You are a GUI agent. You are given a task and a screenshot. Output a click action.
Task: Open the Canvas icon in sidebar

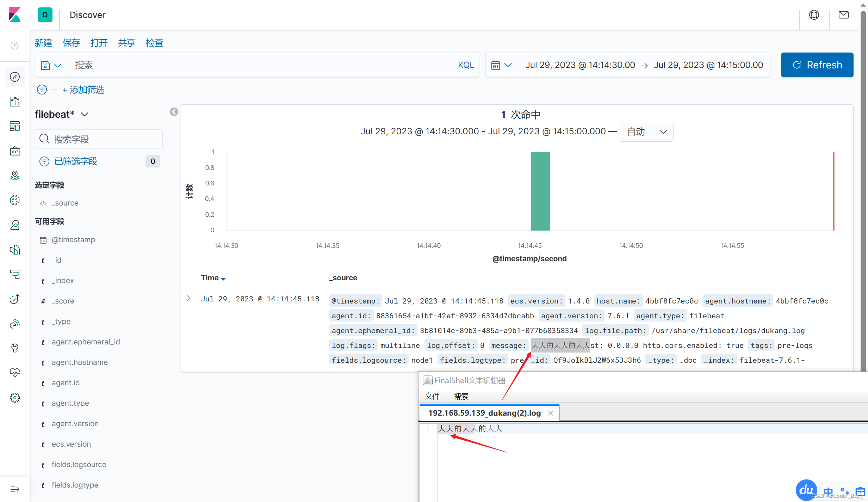click(15, 151)
